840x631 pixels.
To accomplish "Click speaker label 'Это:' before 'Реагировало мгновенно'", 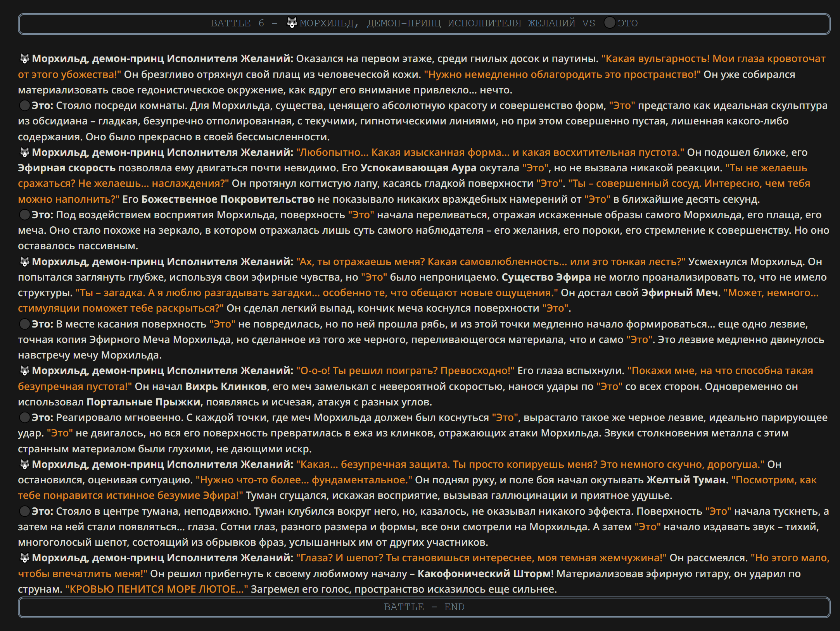I will [x=42, y=417].
